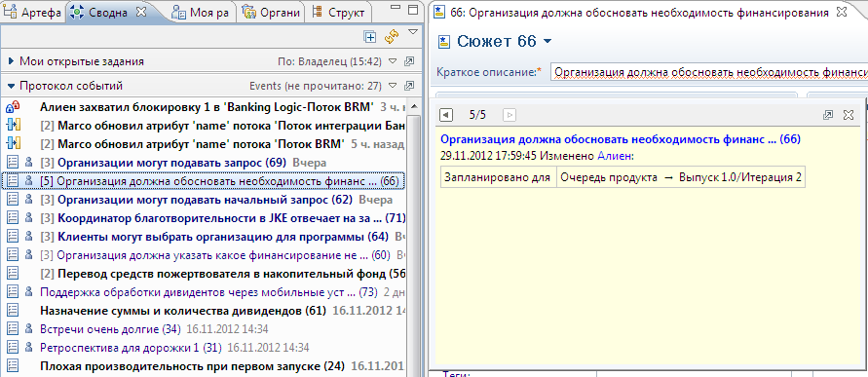Close the Сводна tab with its X
This screenshot has height=377, width=868.
pos(140,12)
